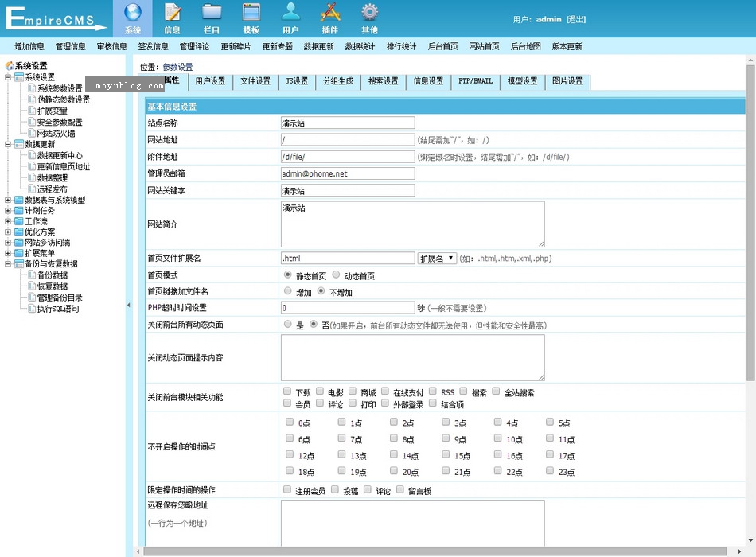This screenshot has width=756, height=557.
Task: Click the page icon beside 执行SQL语句
Action: pyautogui.click(x=32, y=308)
